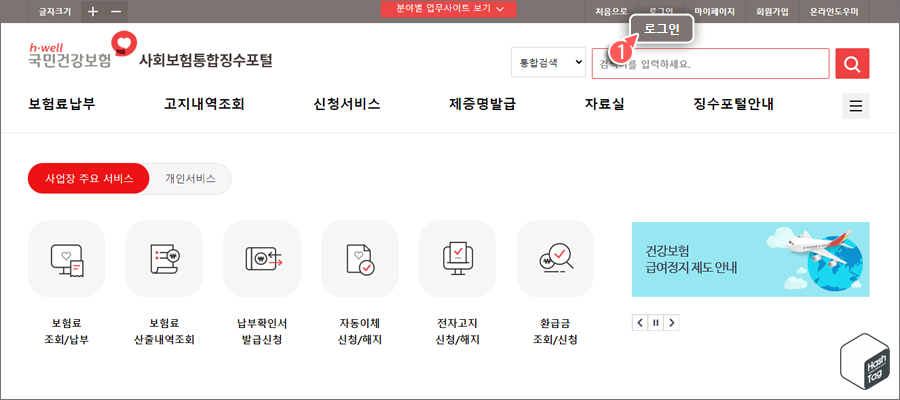Open the 제증명발급 menu
The image size is (900, 400).
pos(482,104)
